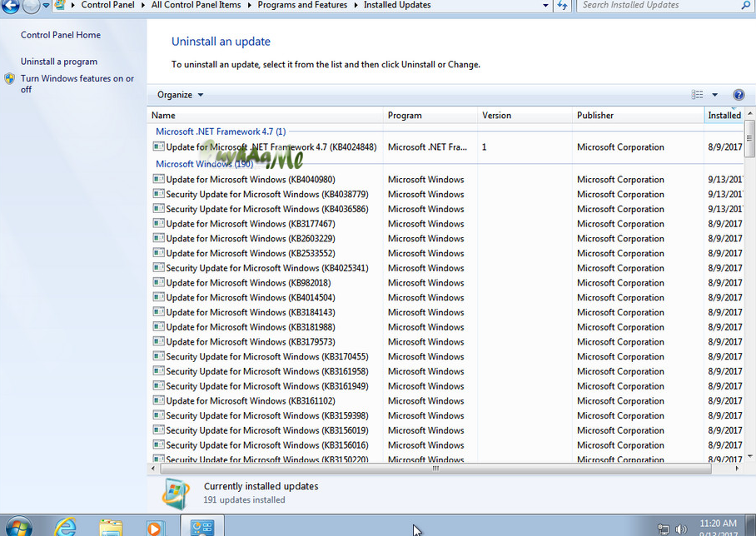Viewport: 756px width, 536px height.
Task: Click the icon of update KB4024848
Action: 158,146
